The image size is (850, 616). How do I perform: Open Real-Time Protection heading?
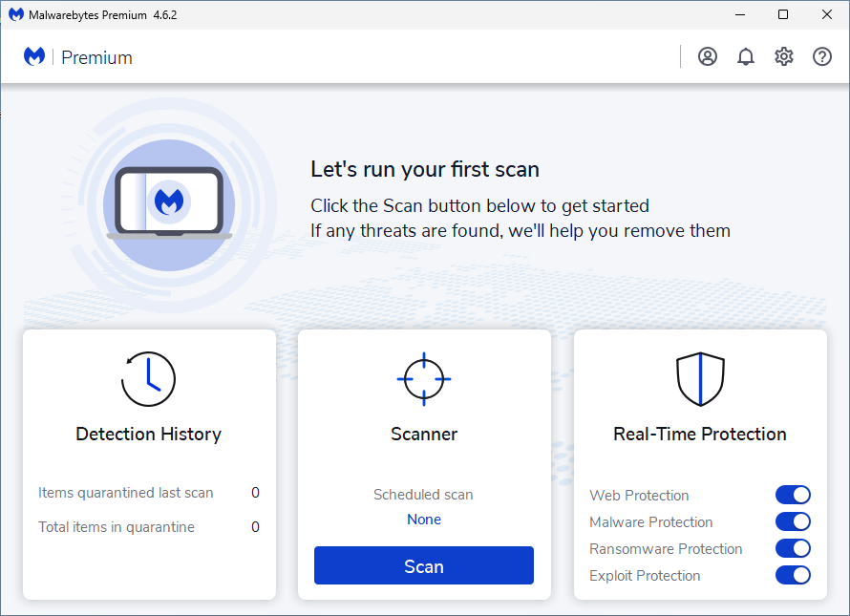700,434
